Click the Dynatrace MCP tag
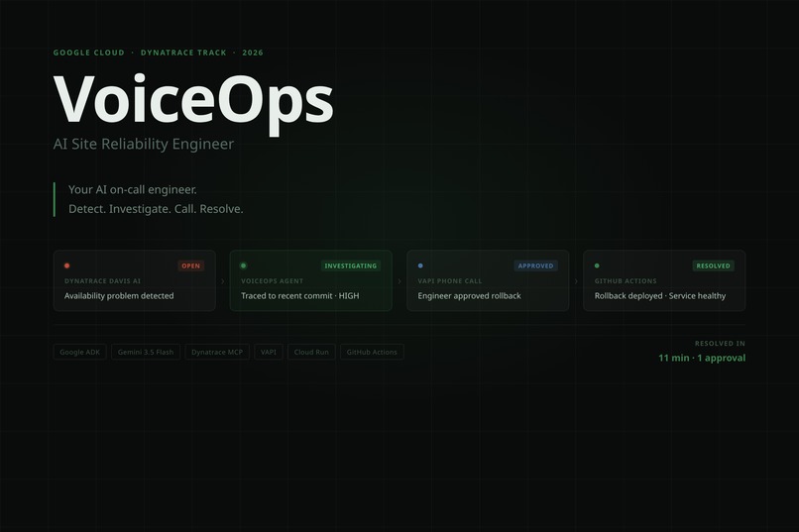The image size is (799, 532). click(217, 352)
